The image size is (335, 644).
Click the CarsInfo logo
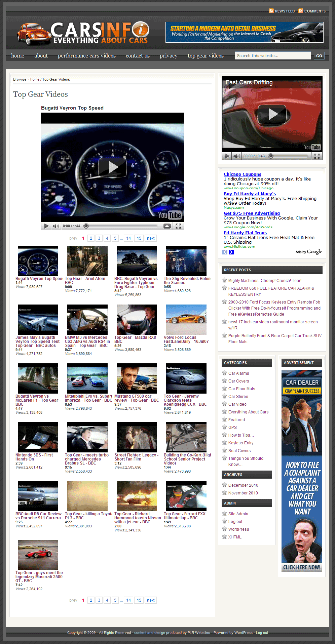point(83,33)
